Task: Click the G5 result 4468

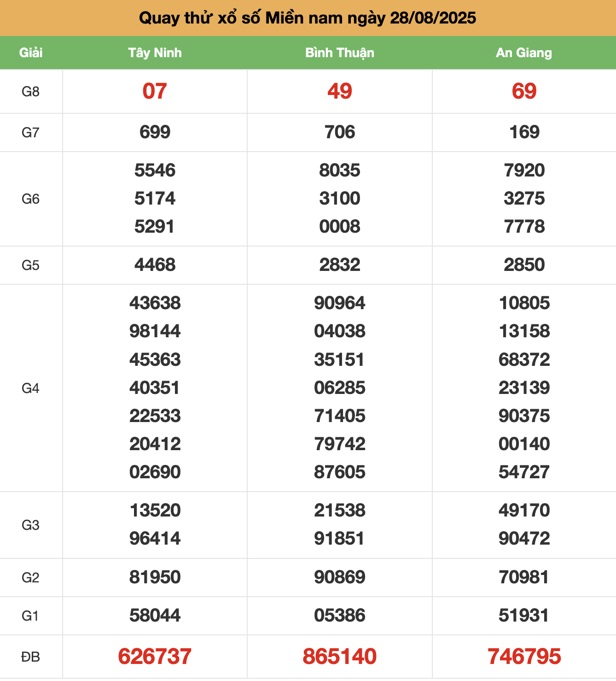Action: point(155,265)
